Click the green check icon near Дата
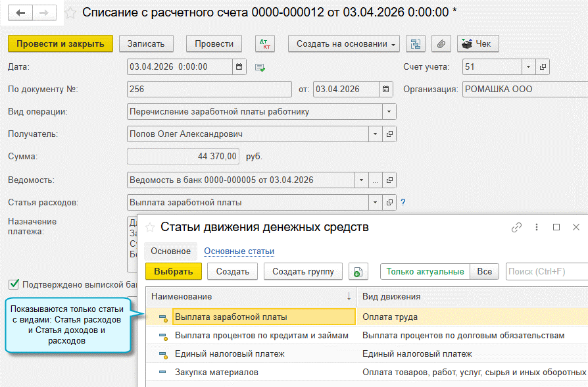This screenshot has height=387, width=588. click(260, 68)
